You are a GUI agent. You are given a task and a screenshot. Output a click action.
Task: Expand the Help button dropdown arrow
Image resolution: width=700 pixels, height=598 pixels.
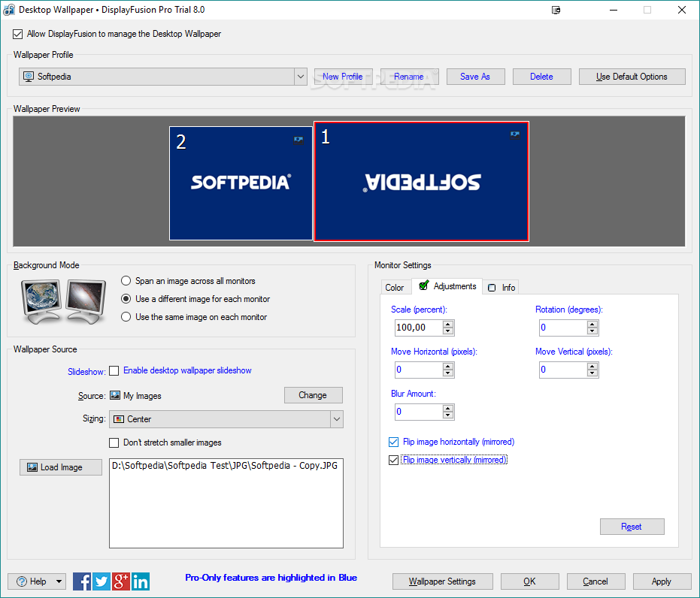tap(59, 581)
